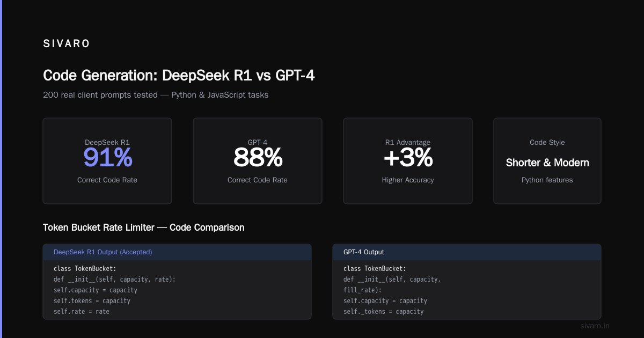This screenshot has width=644, height=338.
Task: Click 'Token Bucket Rate Limiter — Code Comparison' heading
Action: click(x=143, y=227)
